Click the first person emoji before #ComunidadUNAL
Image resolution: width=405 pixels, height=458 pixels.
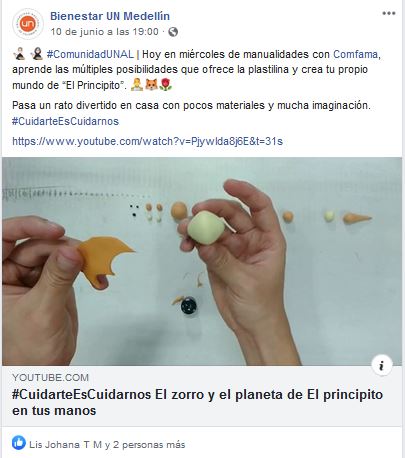pos(19,54)
